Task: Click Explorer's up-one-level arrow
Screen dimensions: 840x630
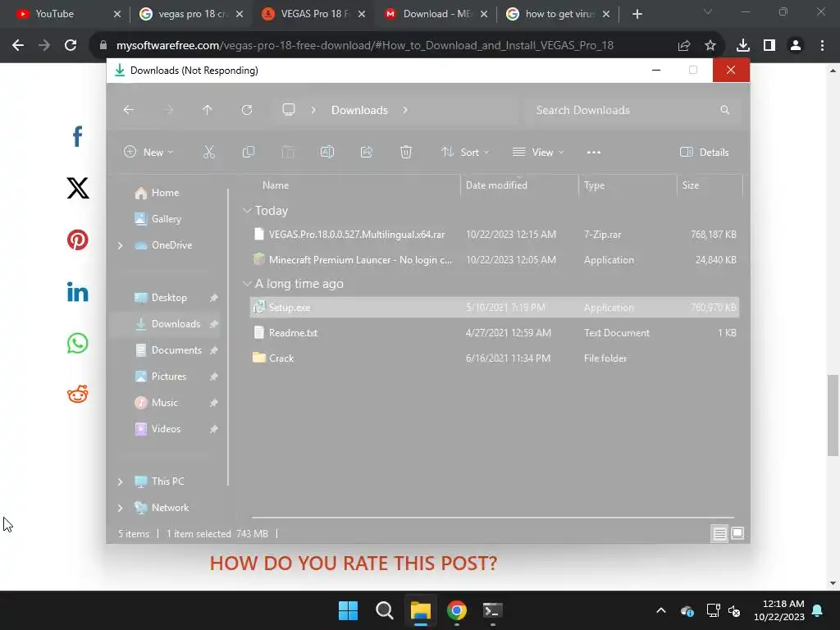Action: 208,110
